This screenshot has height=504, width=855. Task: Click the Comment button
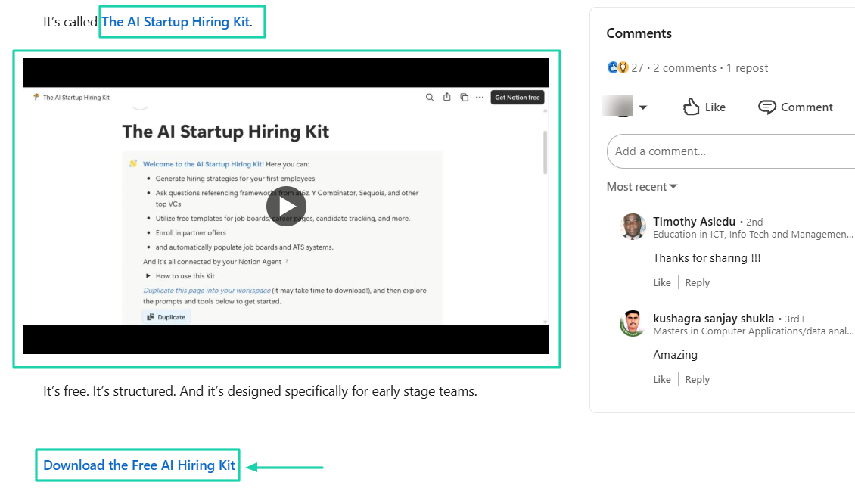pos(795,107)
